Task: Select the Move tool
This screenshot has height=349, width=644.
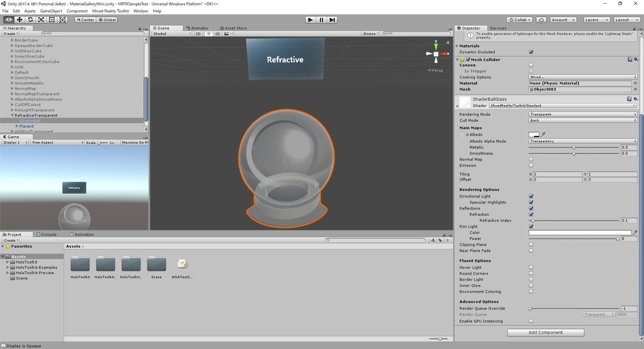Action: click(19, 19)
